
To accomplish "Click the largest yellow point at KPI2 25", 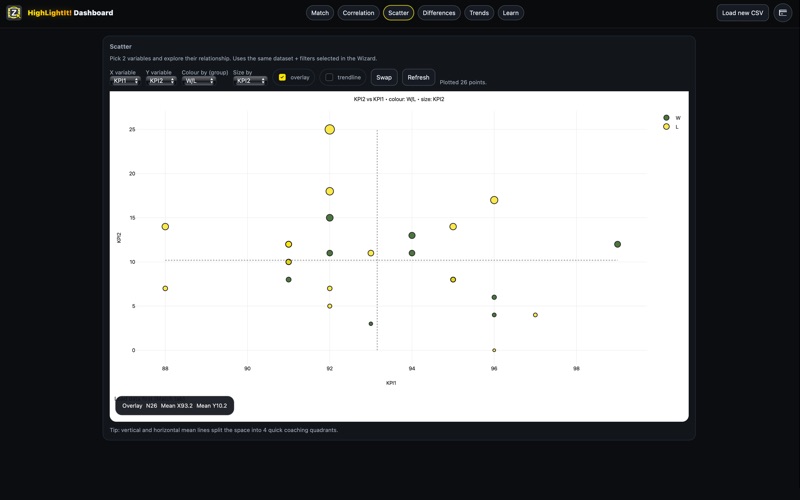I will pos(330,130).
